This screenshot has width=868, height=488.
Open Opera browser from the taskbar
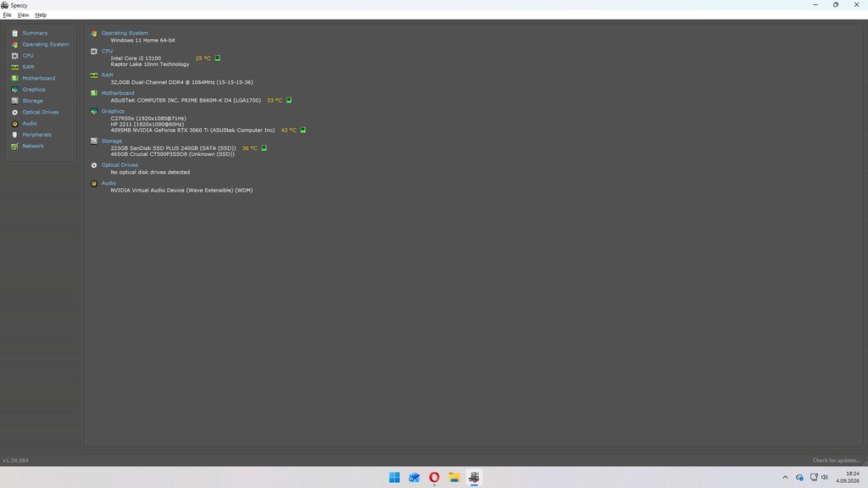click(434, 478)
